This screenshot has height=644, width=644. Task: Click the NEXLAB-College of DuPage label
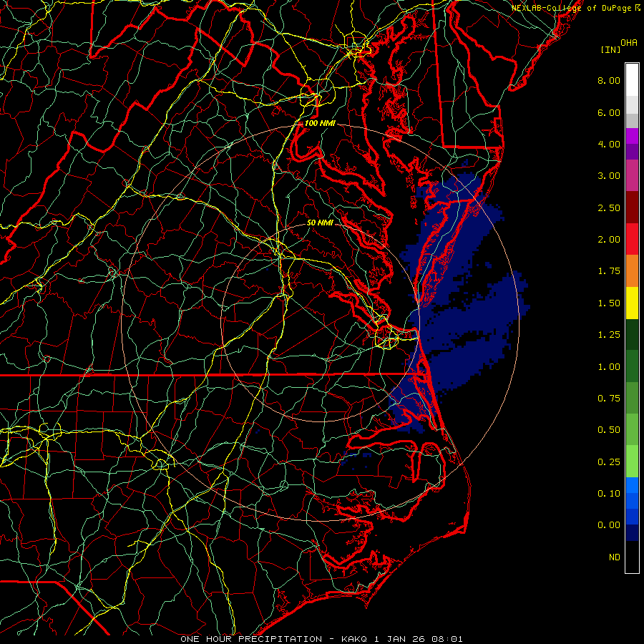[x=572, y=8]
